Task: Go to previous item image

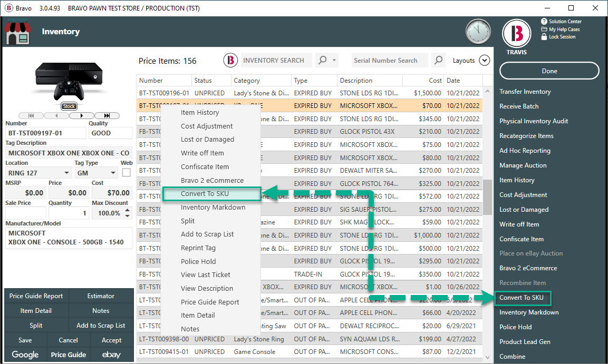Action: pyautogui.click(x=56, y=116)
